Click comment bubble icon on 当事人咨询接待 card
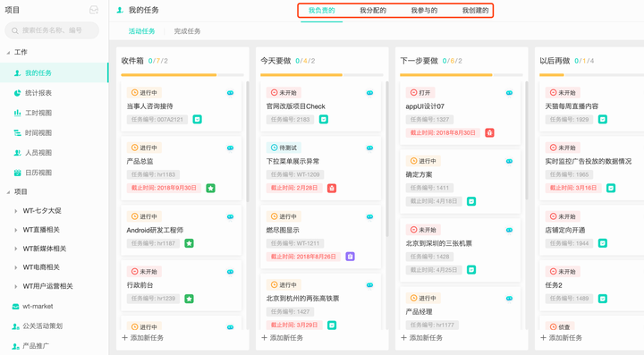The width and height of the screenshot is (644, 355). pyautogui.click(x=231, y=93)
